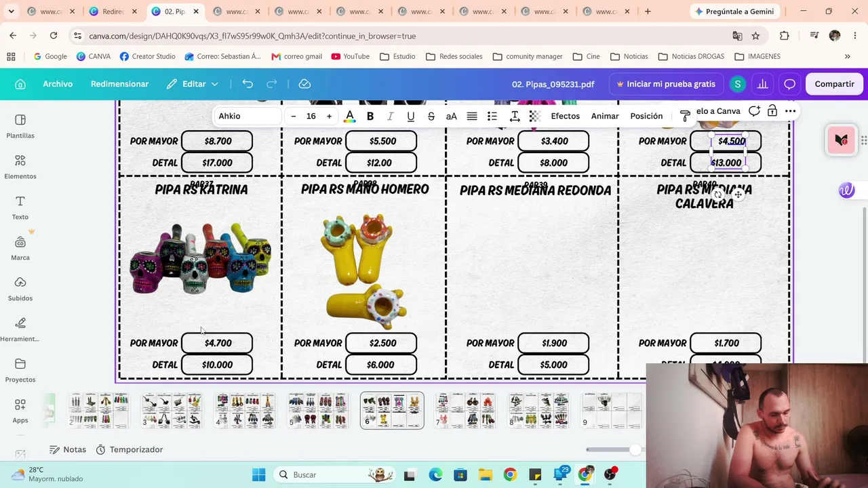This screenshot has height=488, width=868.
Task: Check the cloud save status icon
Action: [x=304, y=84]
